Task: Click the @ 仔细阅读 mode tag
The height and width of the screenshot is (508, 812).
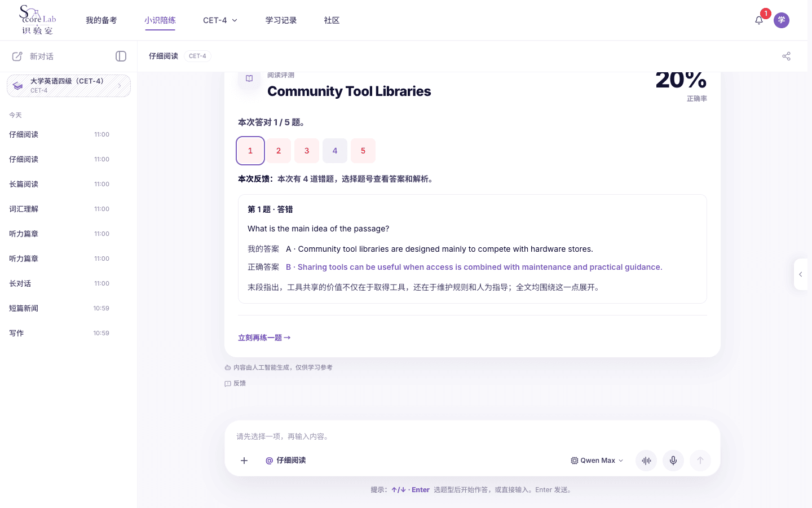Action: point(286,461)
